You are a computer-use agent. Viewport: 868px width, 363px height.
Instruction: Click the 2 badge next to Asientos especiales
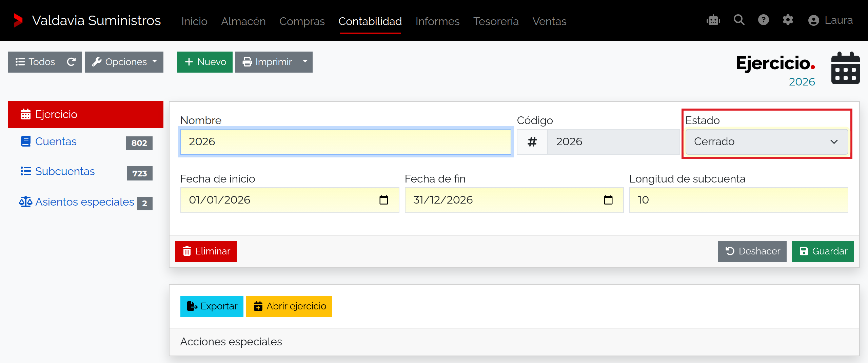[x=145, y=204]
